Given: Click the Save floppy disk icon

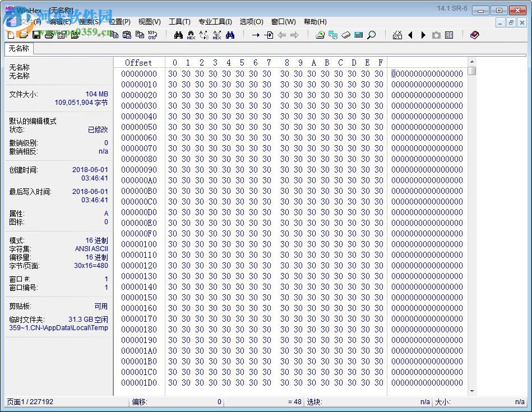Looking at the screenshot, I should coord(36,35).
